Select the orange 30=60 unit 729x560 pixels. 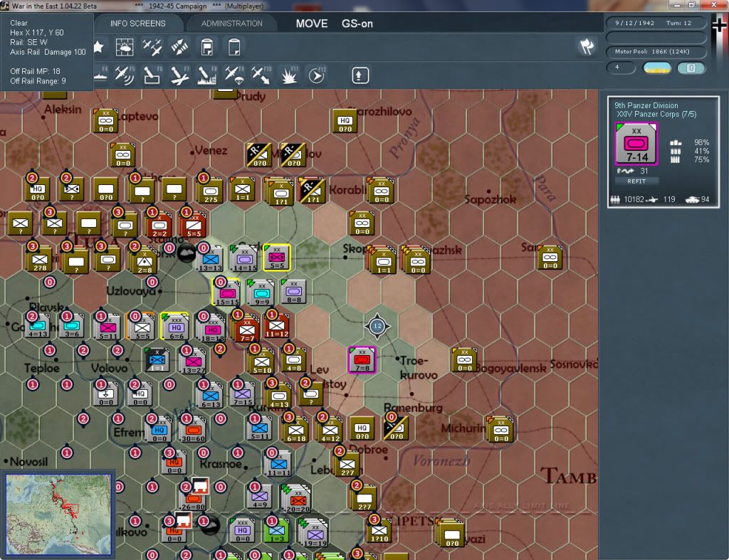tap(192, 429)
